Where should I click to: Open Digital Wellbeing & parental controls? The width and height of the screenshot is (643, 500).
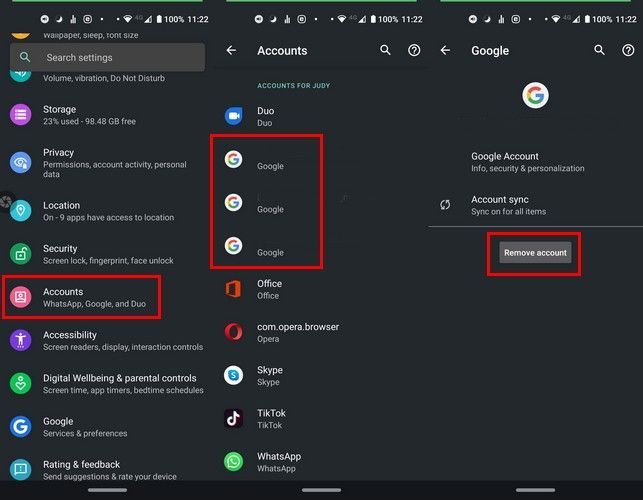tap(105, 384)
